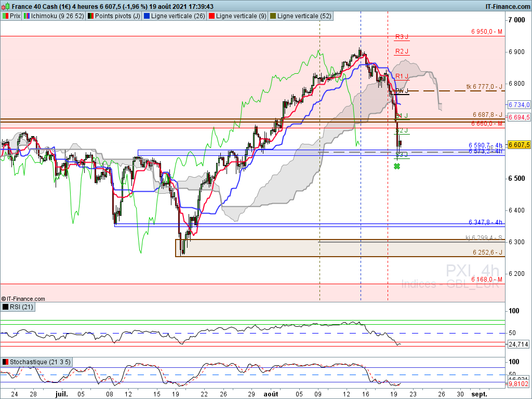532x399 pixels.
Task: Click the '19' date label on time axis
Action: pos(394,394)
